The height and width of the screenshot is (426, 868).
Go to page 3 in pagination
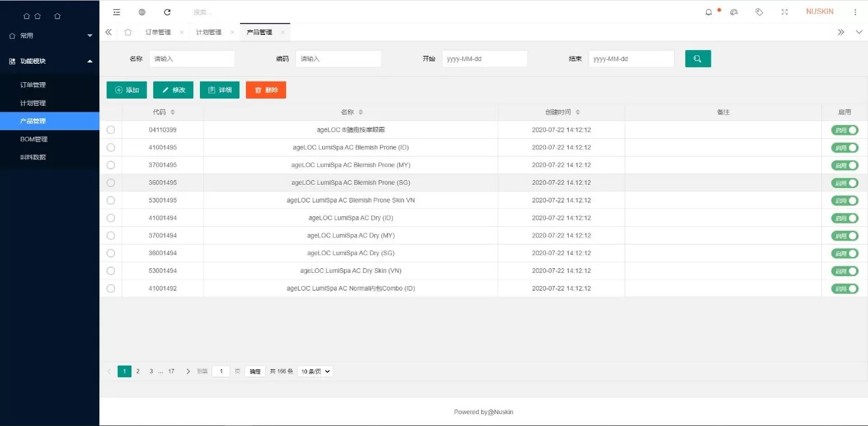(x=151, y=371)
